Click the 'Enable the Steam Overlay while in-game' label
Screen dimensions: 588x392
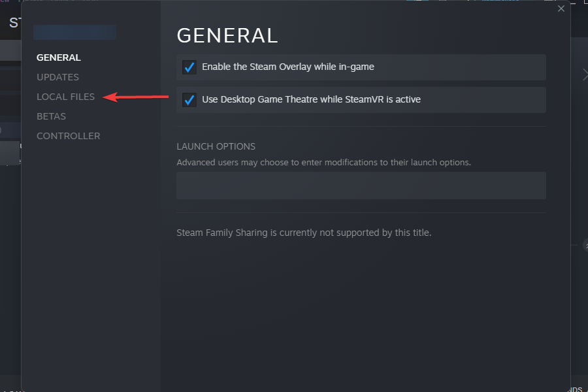click(288, 67)
